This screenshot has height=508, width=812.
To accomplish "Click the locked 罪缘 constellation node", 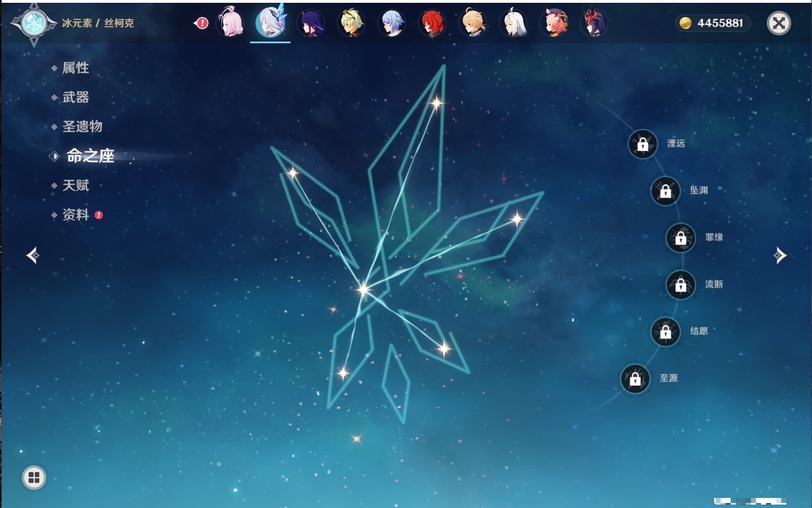I will coord(681,238).
